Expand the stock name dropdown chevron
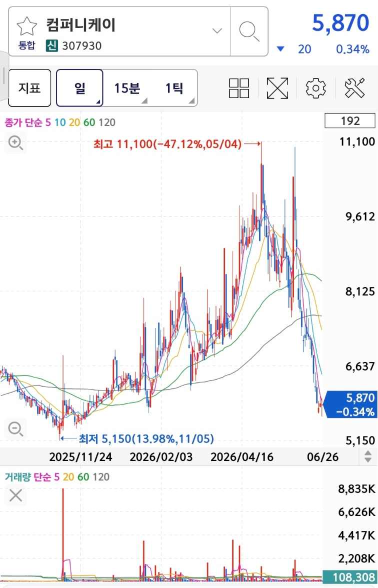This screenshot has height=588, width=378. point(217,31)
